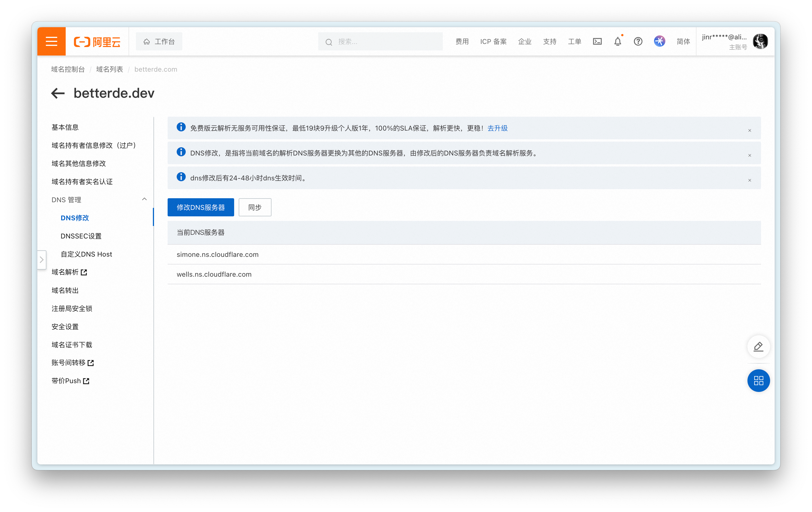Screen dimensions: 812x512
Task: Expand the left side panel arrow
Action: coord(41,260)
